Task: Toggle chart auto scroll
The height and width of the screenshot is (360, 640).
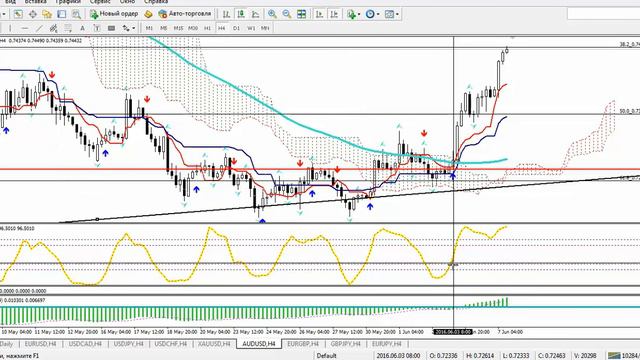Action: click(x=319, y=14)
